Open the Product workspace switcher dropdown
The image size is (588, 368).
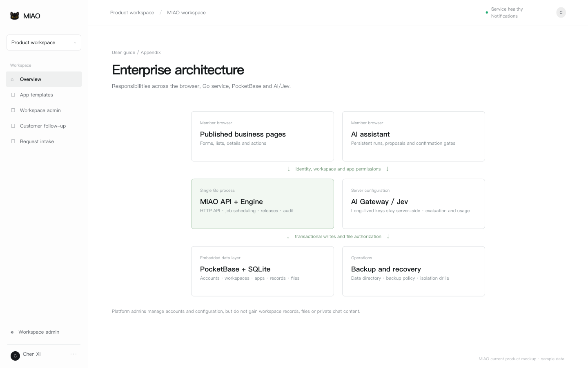pos(44,43)
